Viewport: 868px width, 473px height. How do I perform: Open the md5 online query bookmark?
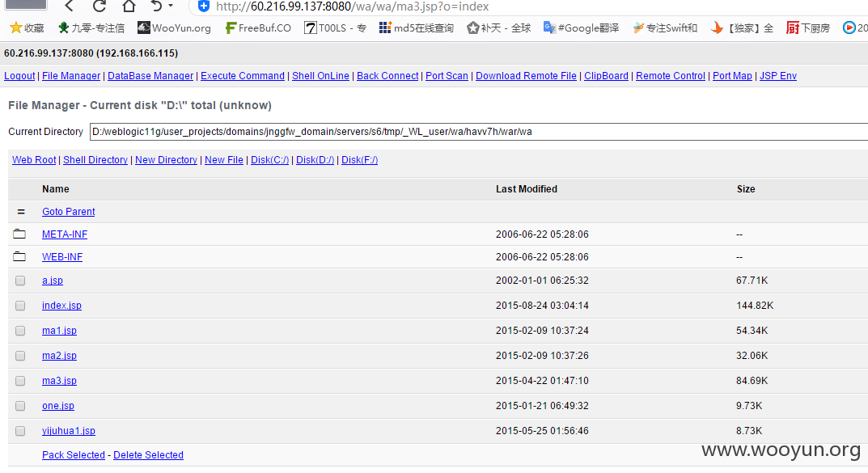(x=417, y=27)
